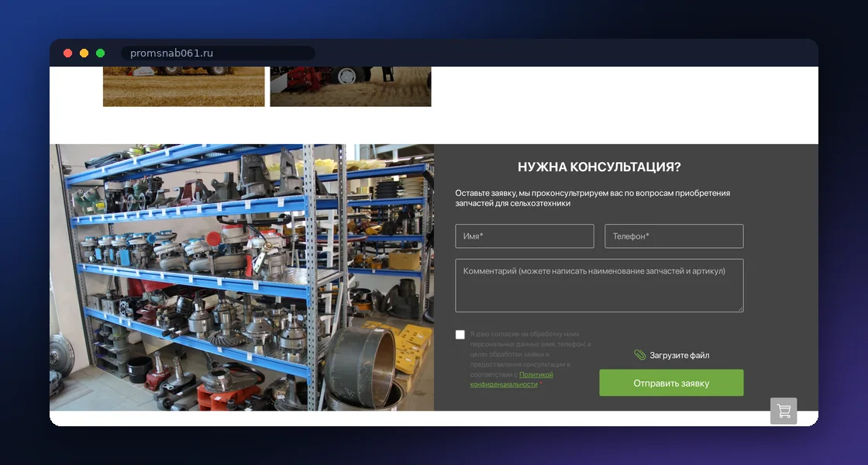Click the Загрузите файл upload link
Image resolution: width=868 pixels, height=465 pixels.
679,356
